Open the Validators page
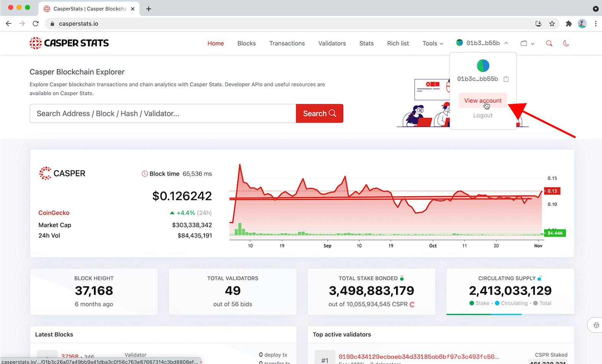The image size is (602, 364). click(332, 43)
